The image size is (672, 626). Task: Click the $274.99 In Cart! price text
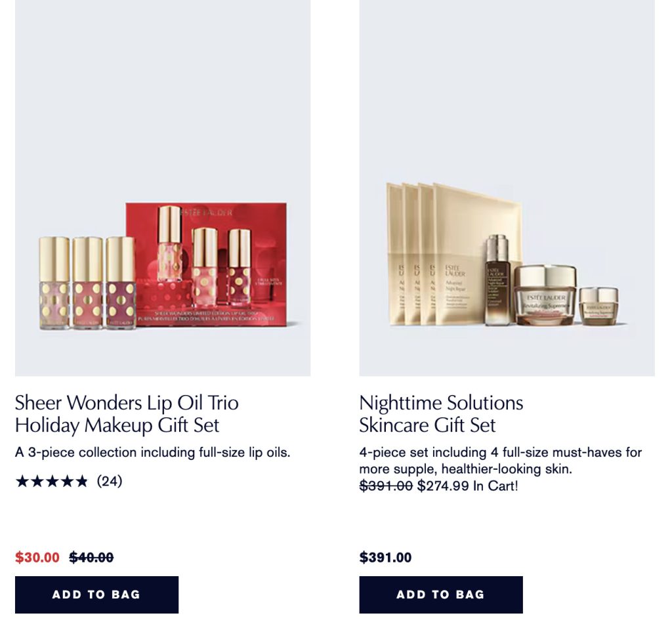(467, 486)
